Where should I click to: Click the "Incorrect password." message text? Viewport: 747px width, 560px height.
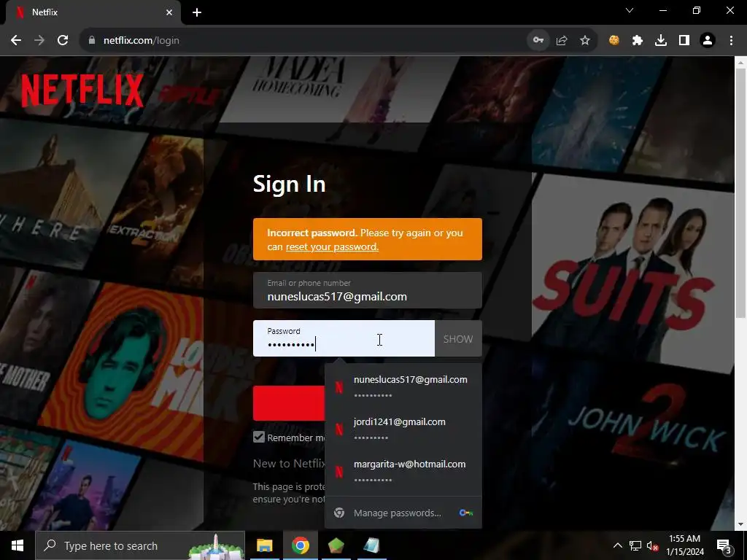pos(312,233)
